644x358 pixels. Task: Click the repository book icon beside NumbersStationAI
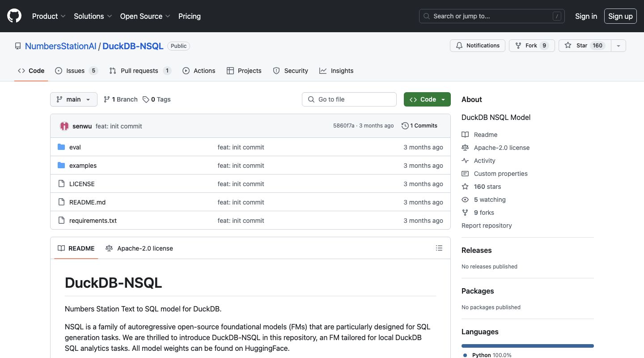point(18,46)
